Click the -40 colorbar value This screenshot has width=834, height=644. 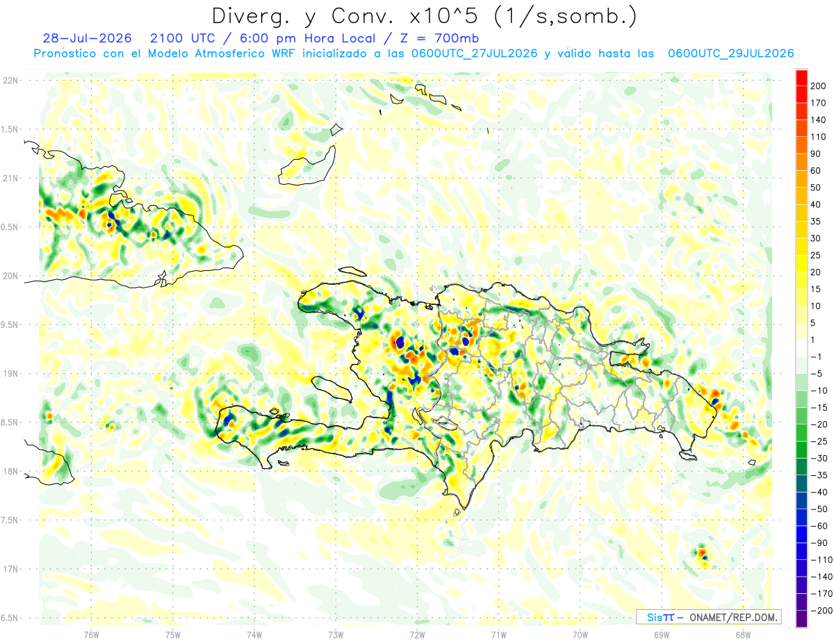click(818, 493)
